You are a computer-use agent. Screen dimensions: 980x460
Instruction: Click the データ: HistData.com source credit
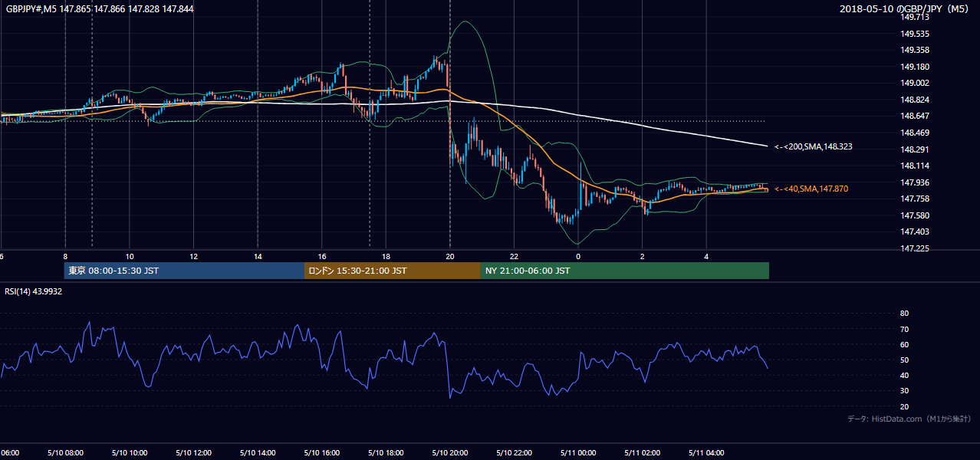pos(909,419)
